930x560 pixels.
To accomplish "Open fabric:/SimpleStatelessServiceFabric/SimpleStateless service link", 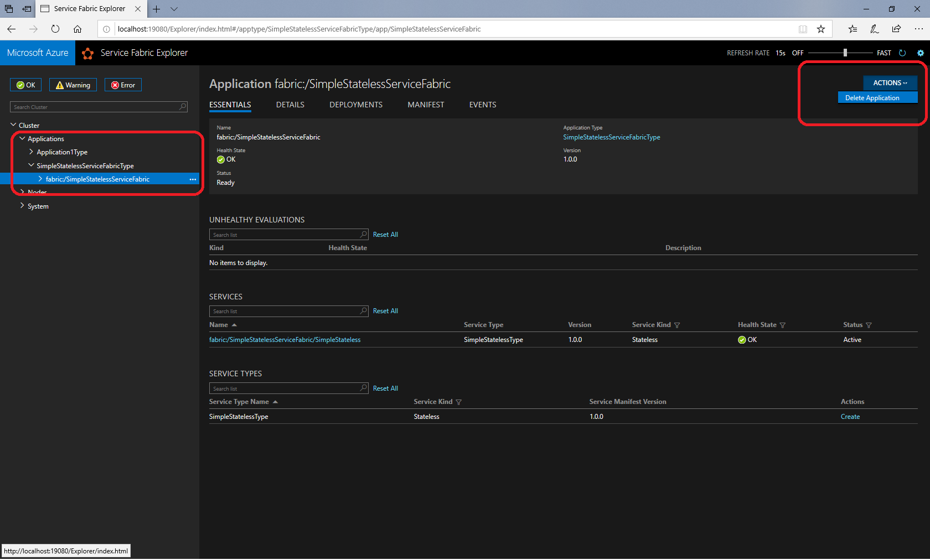I will tap(285, 340).
